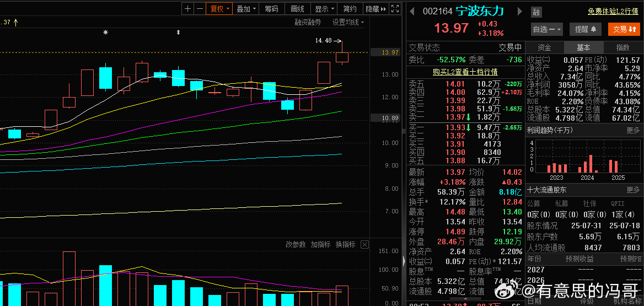The width and height of the screenshot is (644, 306).
Task: Click 隐藏 to hide the side panel
Action: (376, 9)
